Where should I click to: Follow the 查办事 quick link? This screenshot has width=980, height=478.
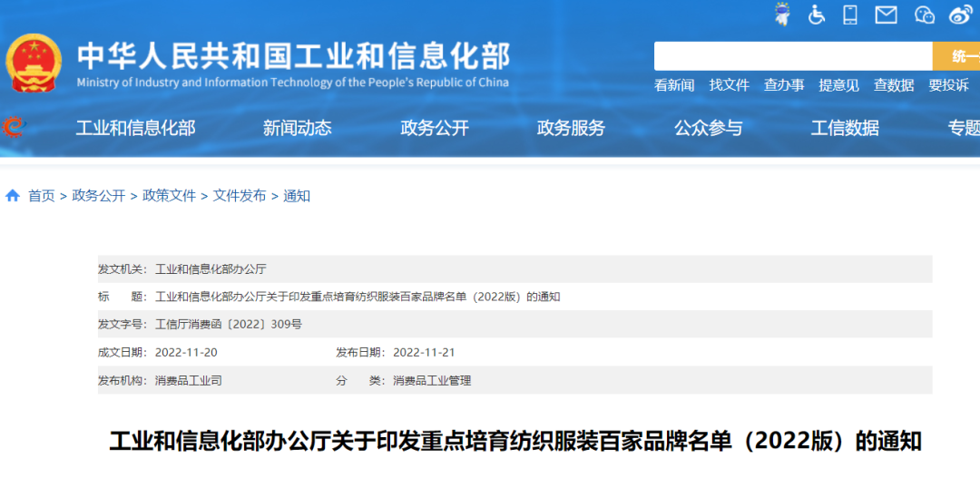[784, 85]
